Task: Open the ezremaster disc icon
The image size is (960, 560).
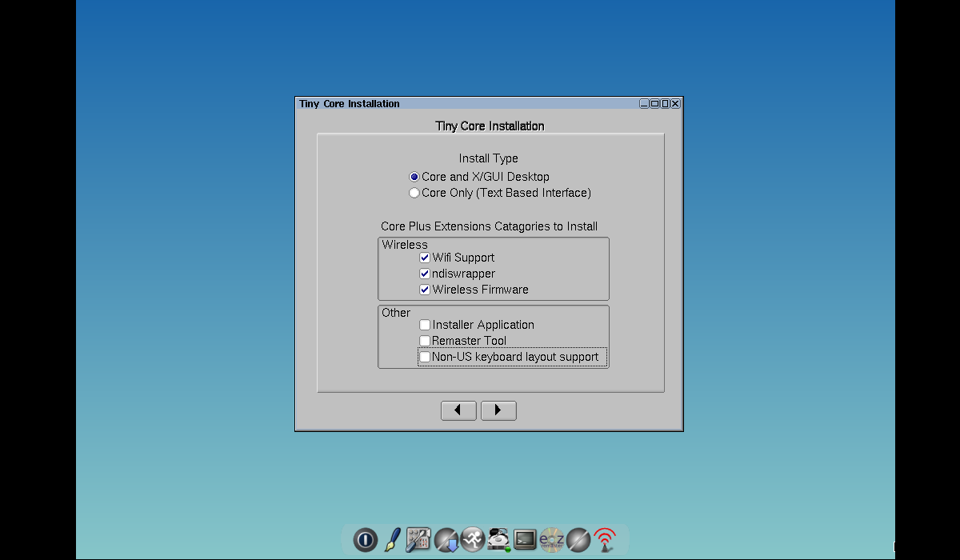Action: point(552,540)
